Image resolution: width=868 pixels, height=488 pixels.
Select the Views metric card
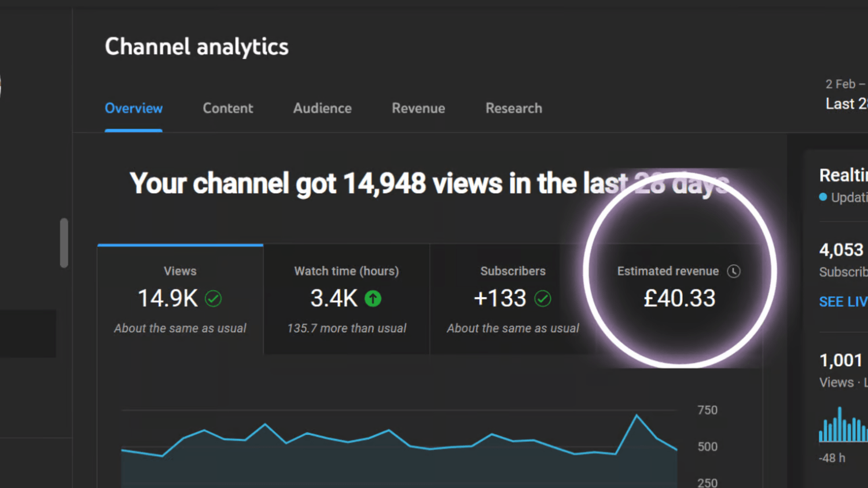pyautogui.click(x=181, y=300)
